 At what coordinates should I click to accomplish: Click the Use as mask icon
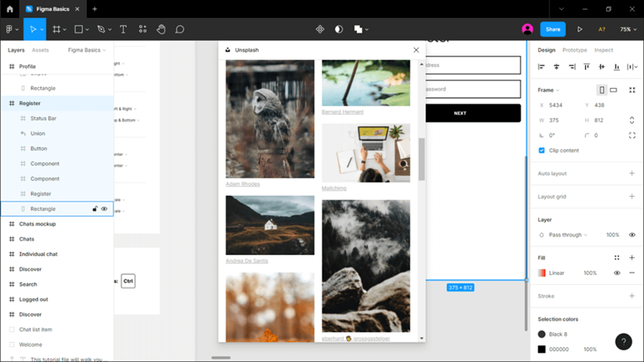point(339,29)
